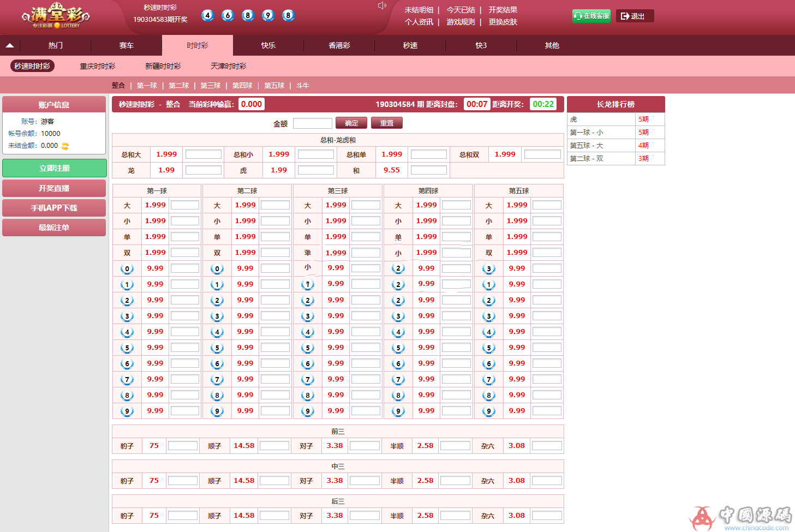Click the refresh coins icon beside 未结金额
Viewport: 795px width, 532px height.
click(65, 146)
